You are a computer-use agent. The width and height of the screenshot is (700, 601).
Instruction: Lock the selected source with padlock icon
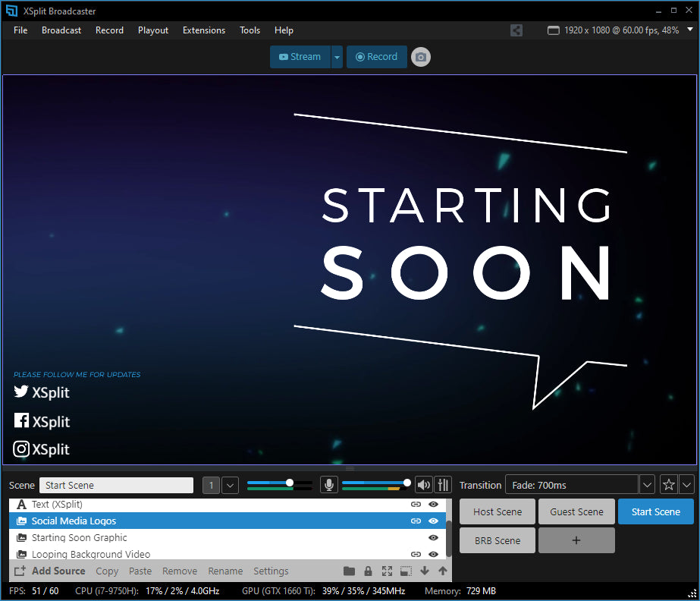368,571
